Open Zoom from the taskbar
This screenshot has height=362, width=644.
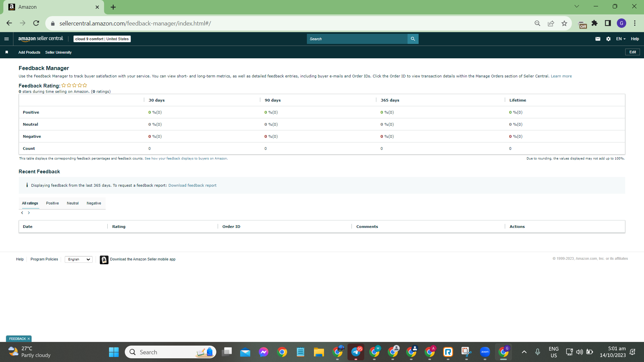[x=485, y=352]
